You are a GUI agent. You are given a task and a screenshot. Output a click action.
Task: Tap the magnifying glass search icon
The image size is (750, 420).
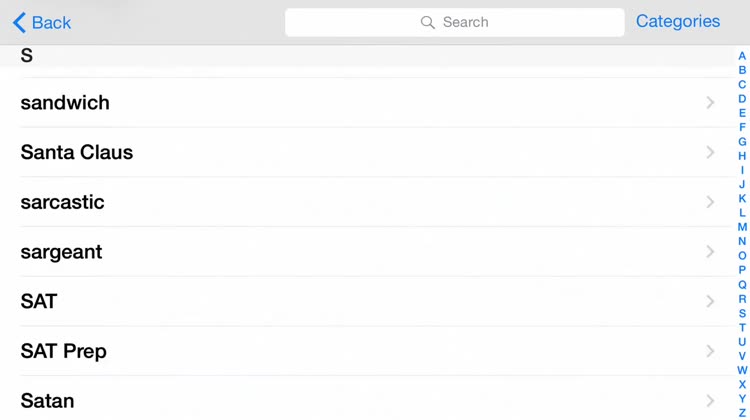[x=428, y=22]
